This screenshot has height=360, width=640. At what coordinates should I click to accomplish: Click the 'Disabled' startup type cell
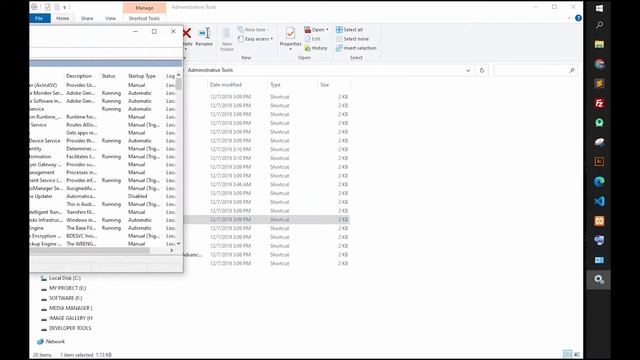[x=138, y=196]
